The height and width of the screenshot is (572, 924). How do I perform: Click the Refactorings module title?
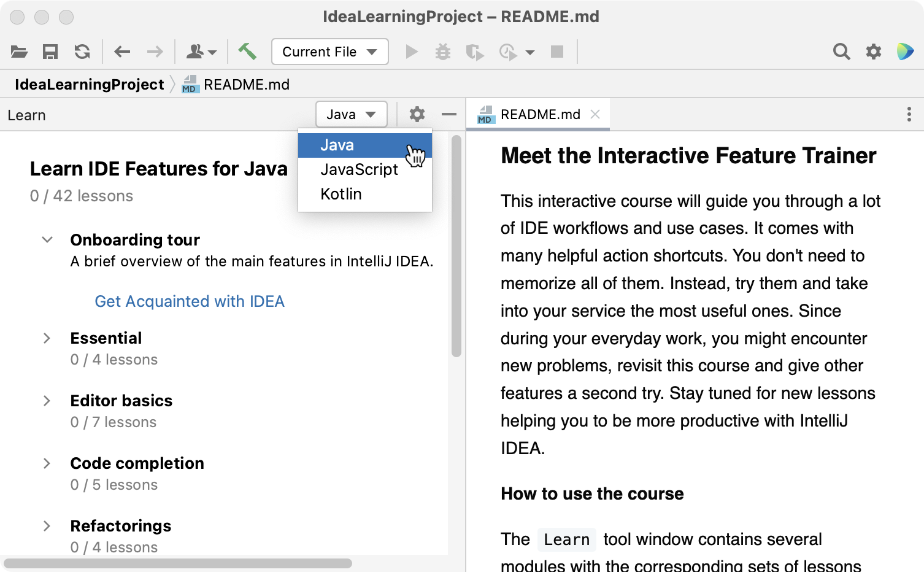click(121, 526)
